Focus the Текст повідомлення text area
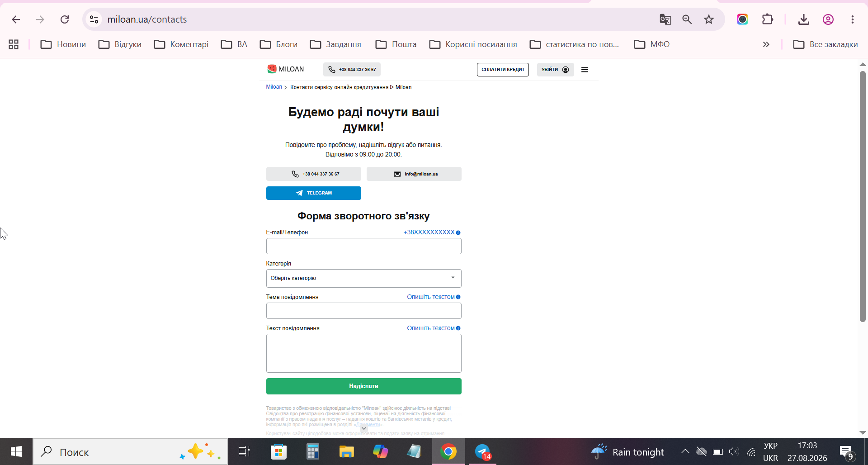The width and height of the screenshot is (868, 465). coord(363,353)
